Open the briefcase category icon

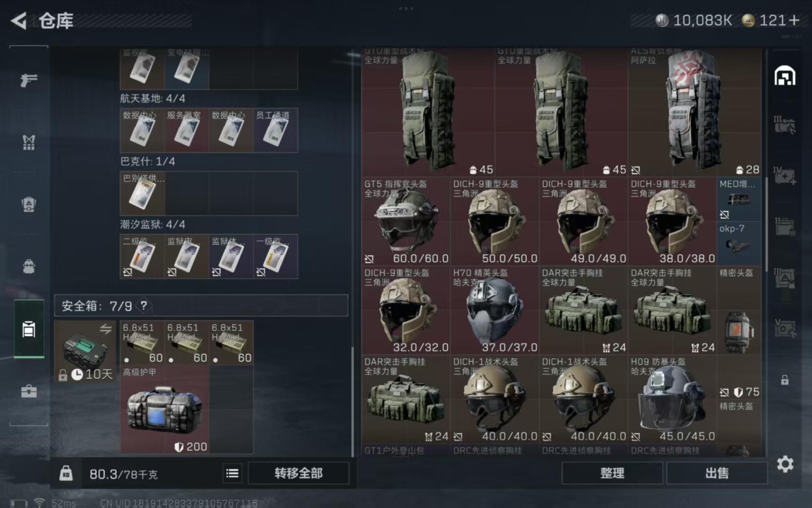(29, 391)
